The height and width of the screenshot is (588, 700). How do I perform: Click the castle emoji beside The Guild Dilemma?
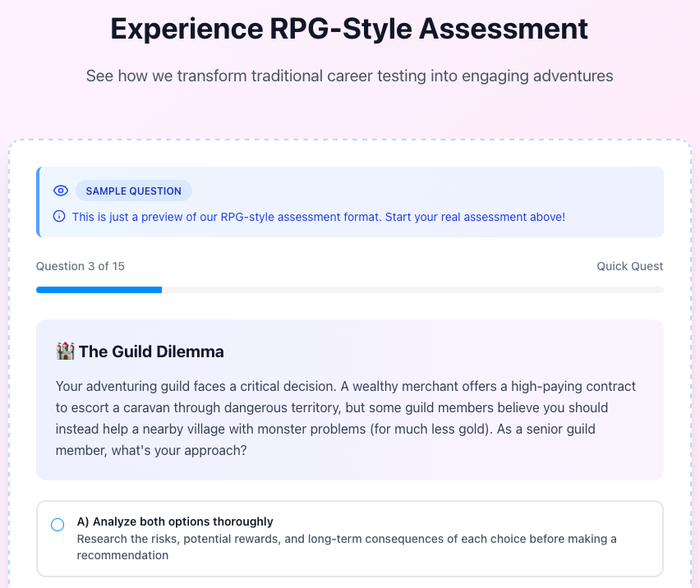click(x=65, y=351)
